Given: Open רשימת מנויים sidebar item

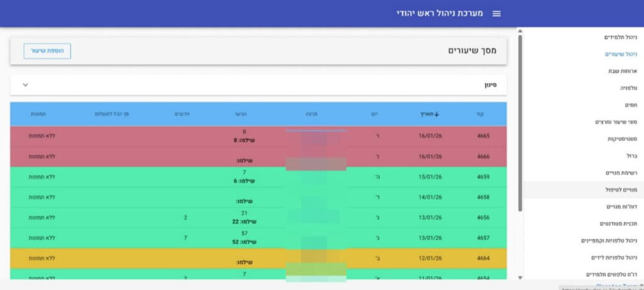Looking at the screenshot, I should [621, 173].
